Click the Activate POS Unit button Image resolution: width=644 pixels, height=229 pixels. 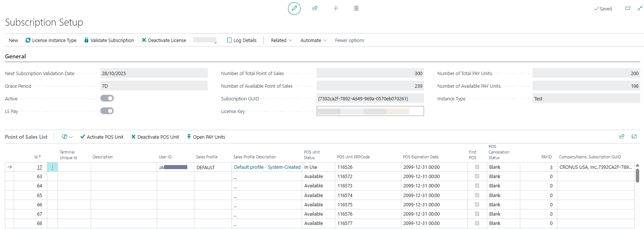[x=102, y=137]
